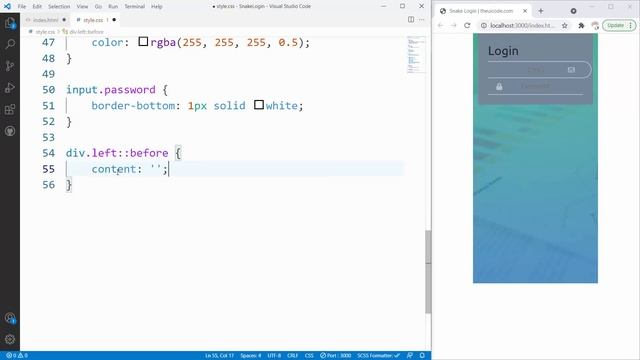Switch to the index.html editor tab
The height and width of the screenshot is (360, 640).
(45, 20)
